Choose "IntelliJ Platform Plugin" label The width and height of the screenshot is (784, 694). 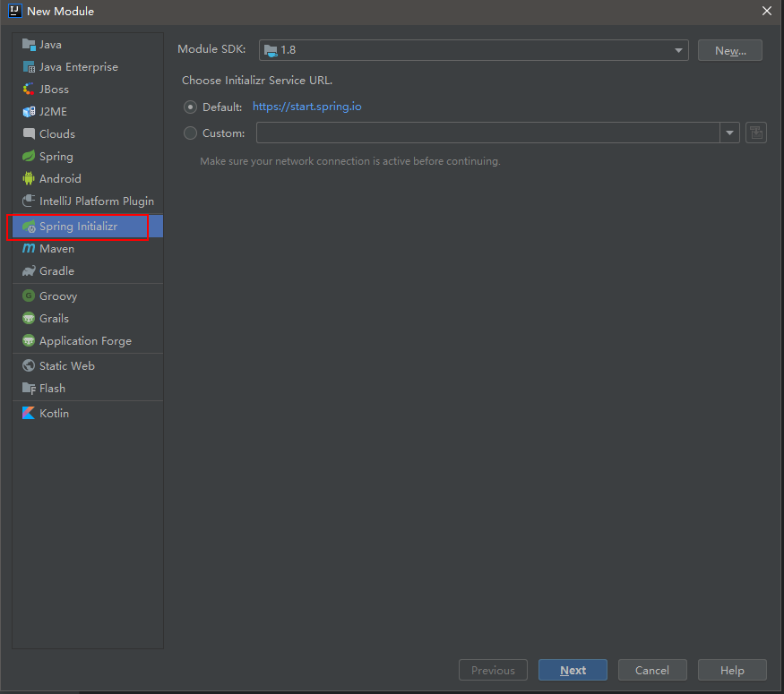pos(97,201)
